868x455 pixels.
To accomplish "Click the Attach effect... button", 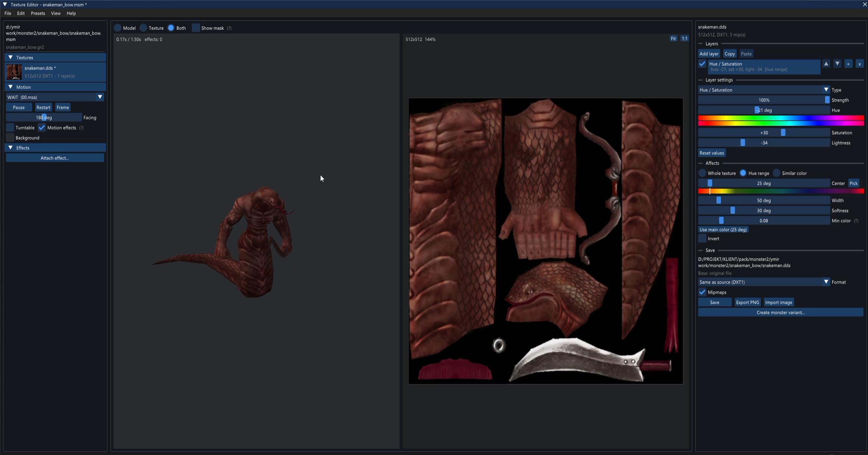I will pyautogui.click(x=55, y=158).
